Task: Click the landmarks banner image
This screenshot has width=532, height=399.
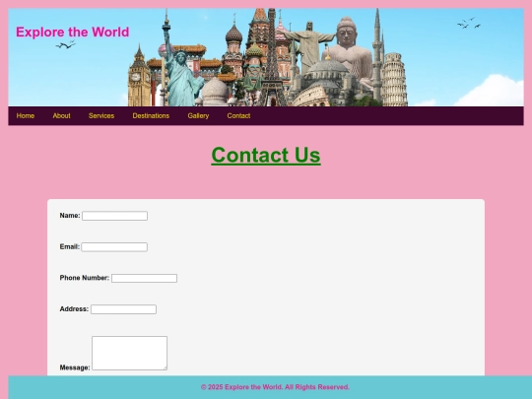Action: (x=266, y=57)
